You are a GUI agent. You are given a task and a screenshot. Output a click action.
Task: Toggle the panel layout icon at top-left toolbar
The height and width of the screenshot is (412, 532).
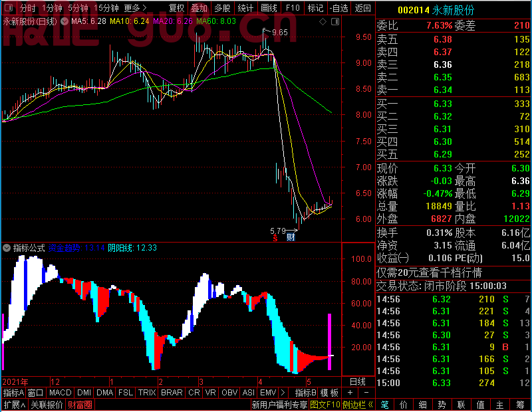click(x=9, y=7)
